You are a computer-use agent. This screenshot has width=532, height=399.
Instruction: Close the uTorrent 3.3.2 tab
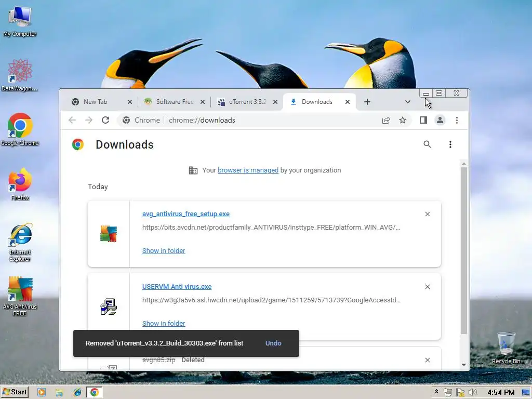(275, 102)
